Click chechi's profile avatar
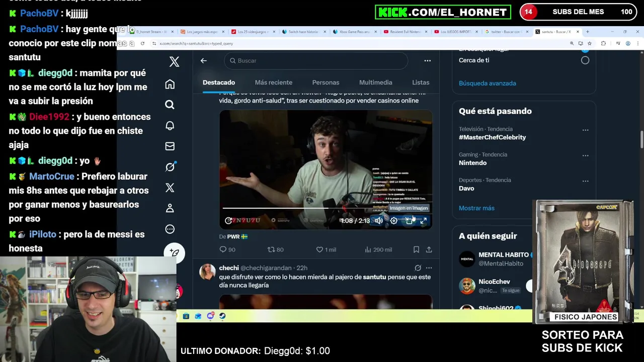Screen dimensions: 644x362 tap(207, 272)
